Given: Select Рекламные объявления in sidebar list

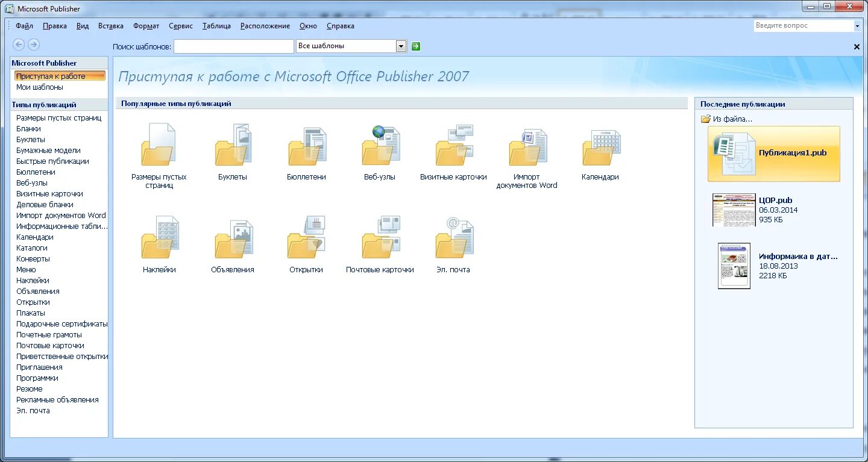Looking at the screenshot, I should [x=57, y=399].
